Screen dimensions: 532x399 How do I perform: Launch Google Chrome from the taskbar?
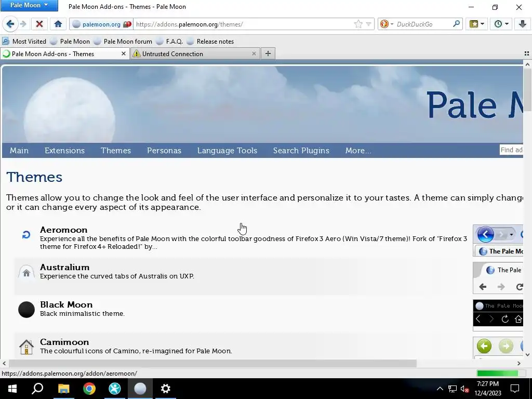click(89, 389)
